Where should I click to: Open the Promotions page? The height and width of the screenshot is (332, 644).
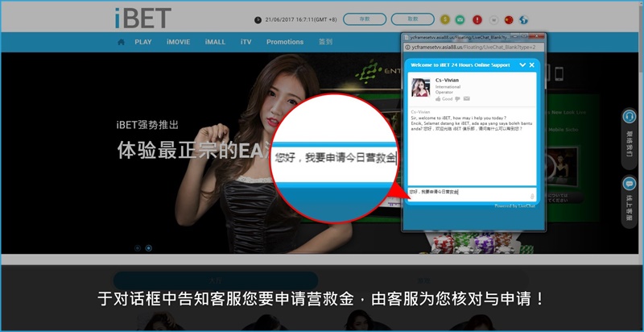(285, 42)
